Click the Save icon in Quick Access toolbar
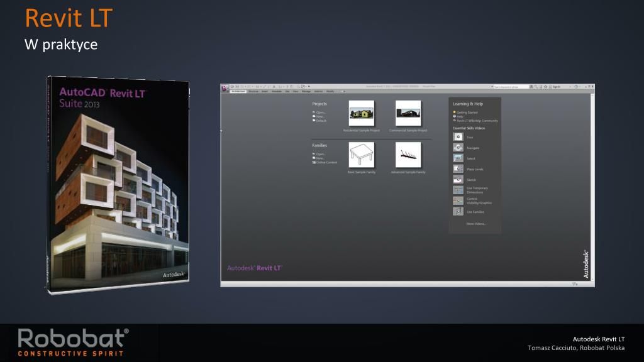 pos(237,87)
